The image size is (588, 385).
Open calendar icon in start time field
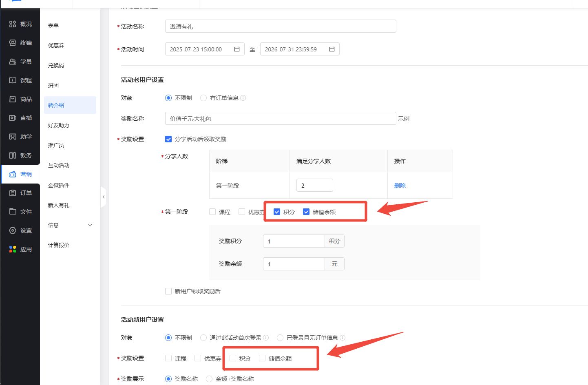tap(237, 49)
